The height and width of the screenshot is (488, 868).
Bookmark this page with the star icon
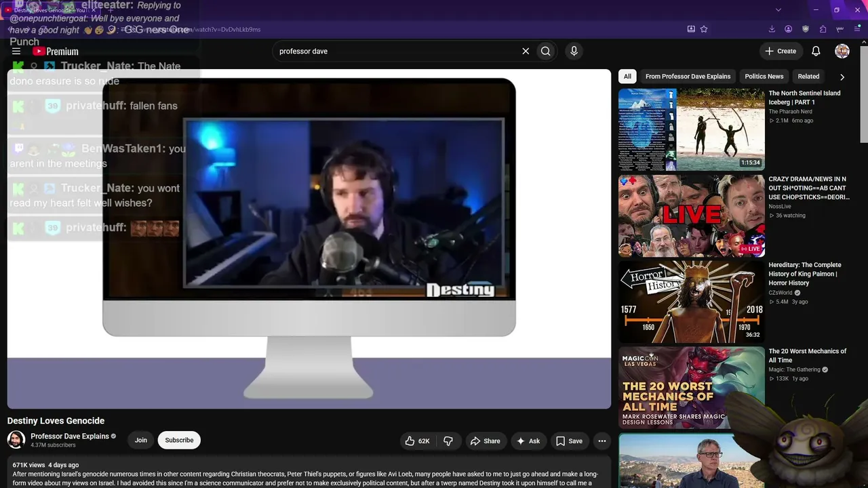(x=704, y=29)
